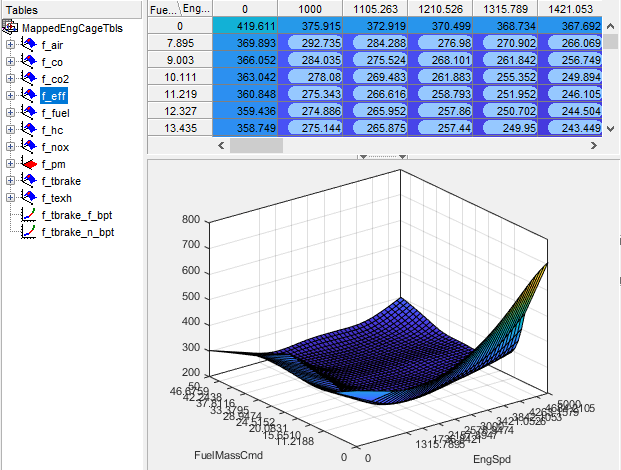Select f_tbrake_n_bpt breakpoint item

tap(78, 232)
